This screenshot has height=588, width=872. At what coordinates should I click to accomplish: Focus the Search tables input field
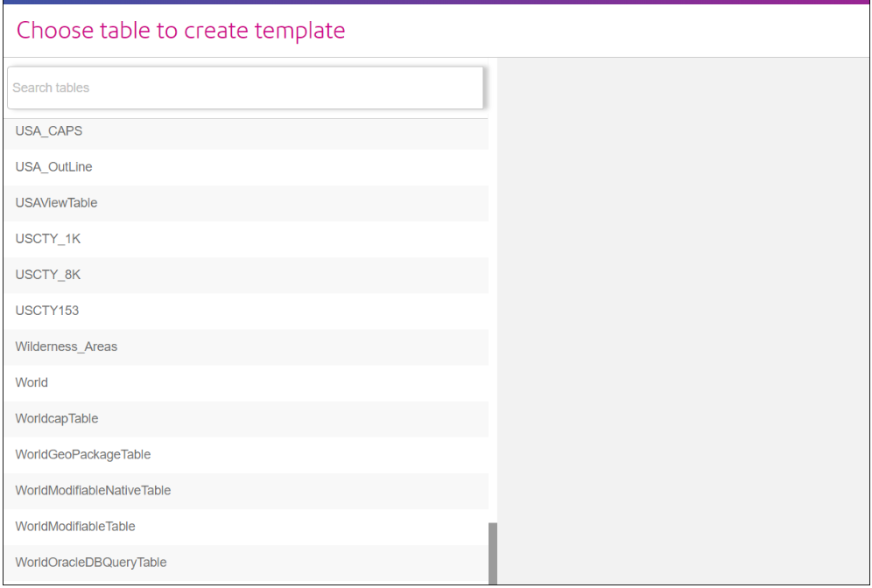click(245, 87)
